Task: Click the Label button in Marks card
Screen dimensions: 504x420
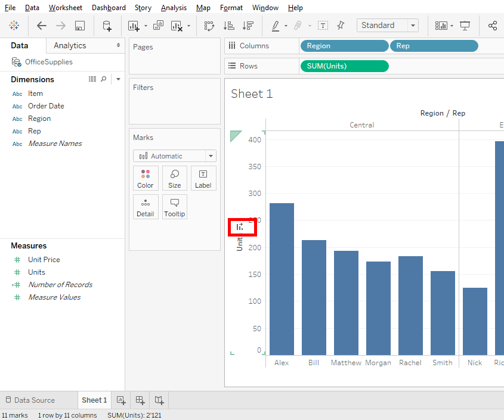Action: (203, 178)
